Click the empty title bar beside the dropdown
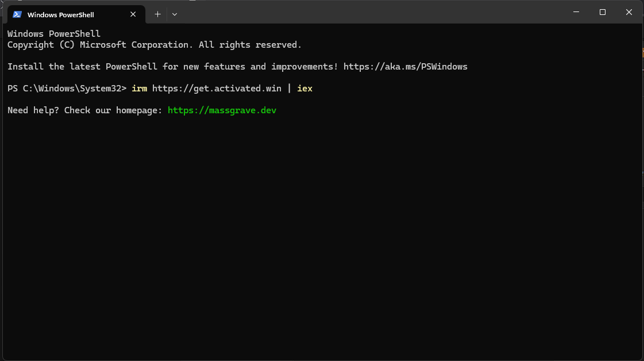The image size is (644, 361). [x=369, y=12]
